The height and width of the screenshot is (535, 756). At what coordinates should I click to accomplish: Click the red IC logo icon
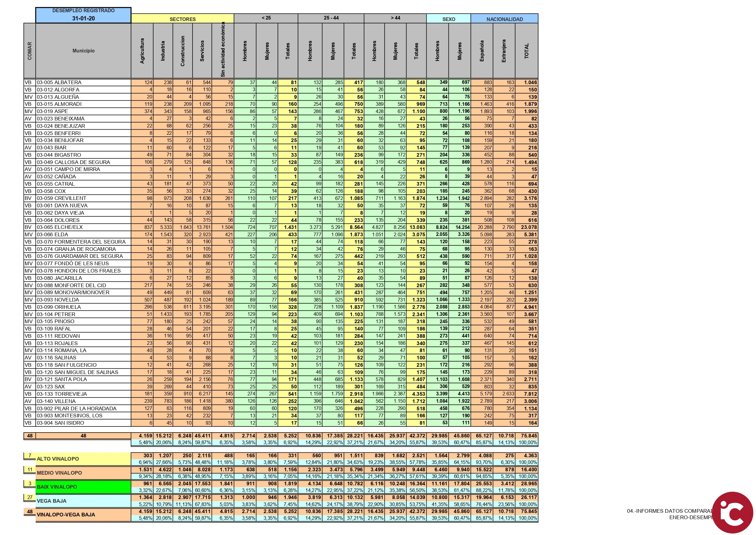point(732,512)
